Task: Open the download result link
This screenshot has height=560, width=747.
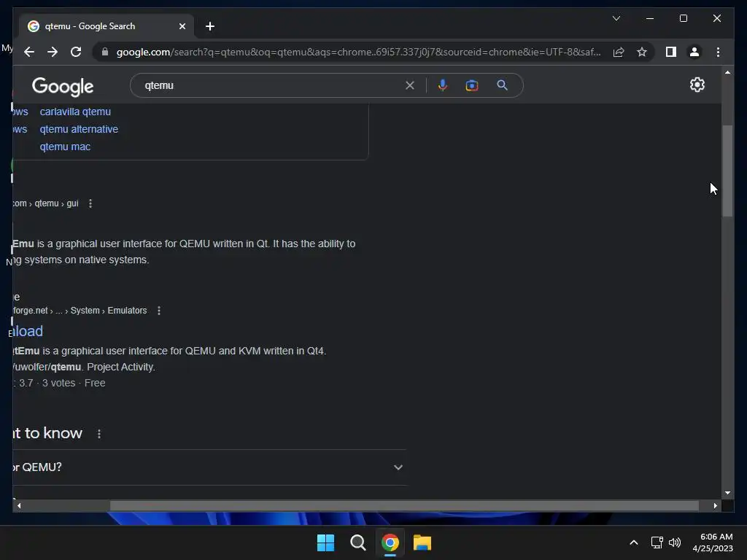Action: 28,331
